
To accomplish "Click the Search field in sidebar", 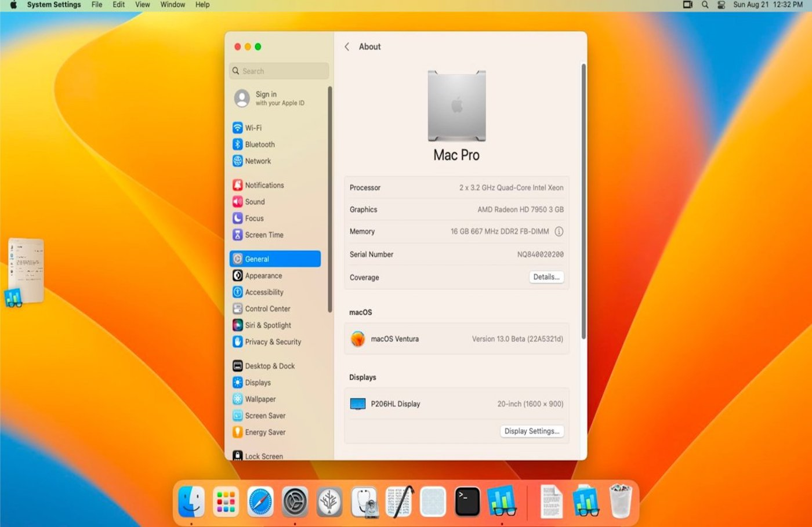I will 280,71.
